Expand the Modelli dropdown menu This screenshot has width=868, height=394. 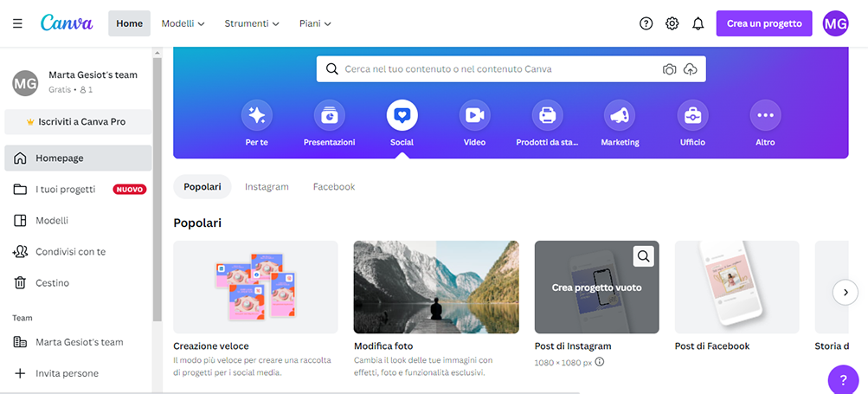click(183, 23)
